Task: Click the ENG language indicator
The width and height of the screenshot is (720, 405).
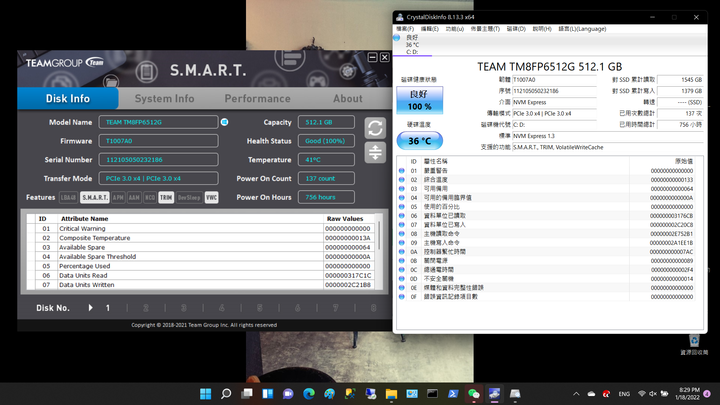Action: [624, 394]
